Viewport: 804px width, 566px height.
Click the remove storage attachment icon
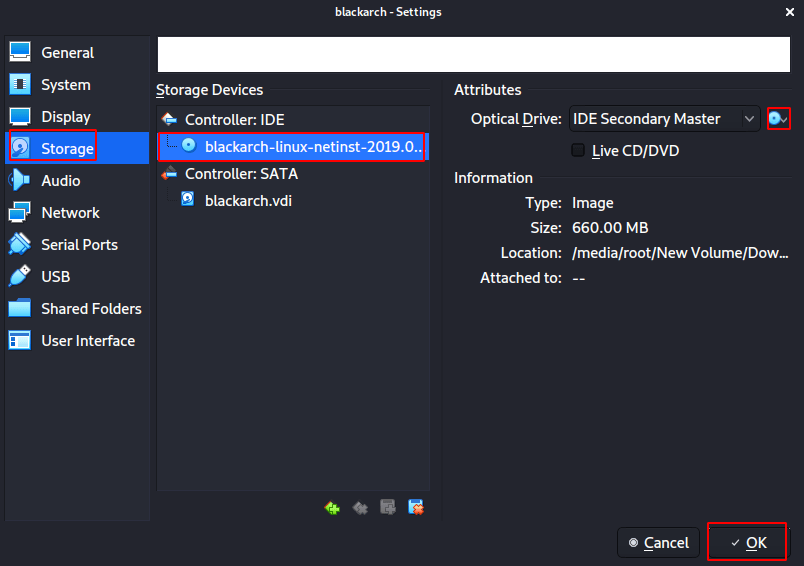coord(416,508)
